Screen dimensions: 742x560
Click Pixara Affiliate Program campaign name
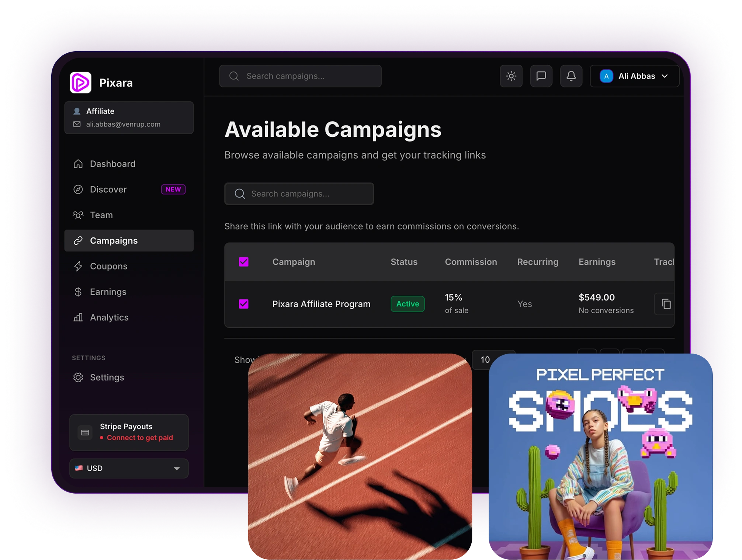pos(321,304)
